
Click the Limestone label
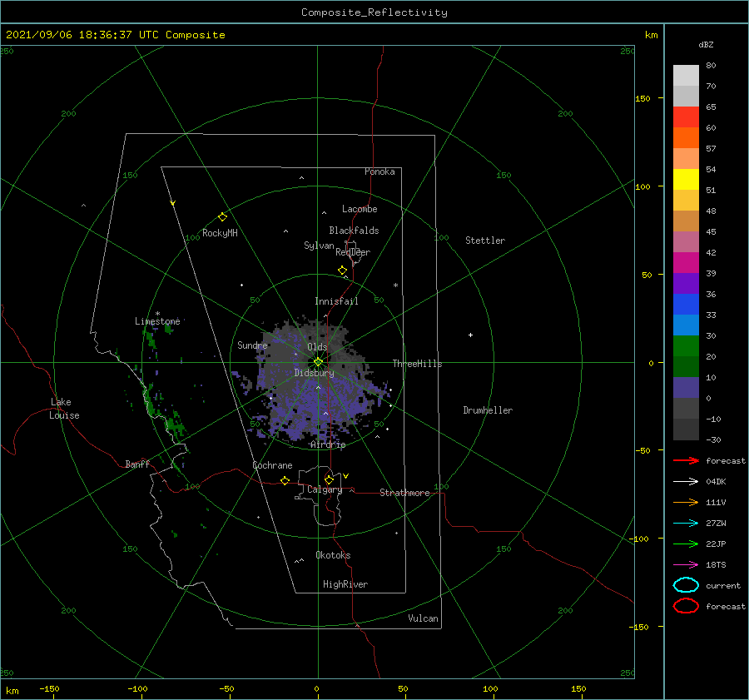click(157, 321)
